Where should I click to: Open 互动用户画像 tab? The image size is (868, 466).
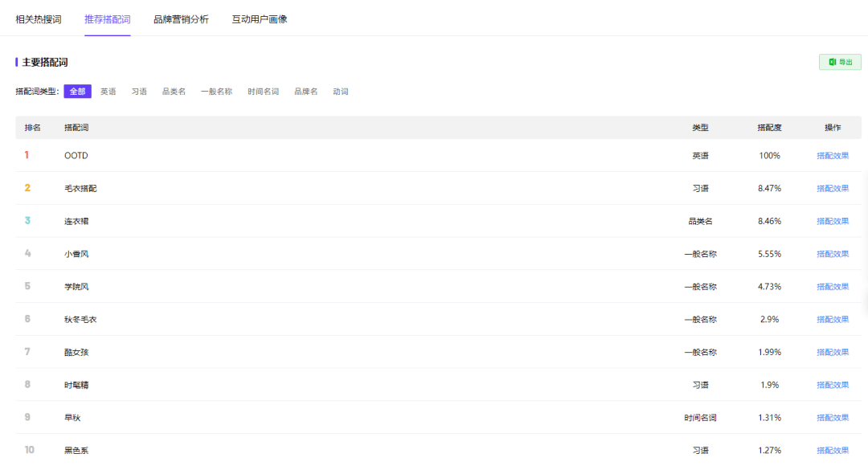click(259, 19)
